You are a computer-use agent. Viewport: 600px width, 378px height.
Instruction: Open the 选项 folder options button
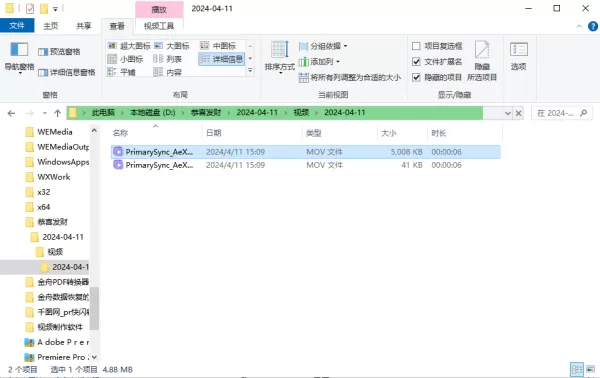coord(518,57)
